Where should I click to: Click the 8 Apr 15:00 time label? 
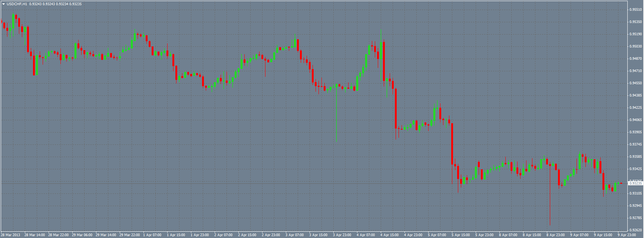[x=532, y=235]
